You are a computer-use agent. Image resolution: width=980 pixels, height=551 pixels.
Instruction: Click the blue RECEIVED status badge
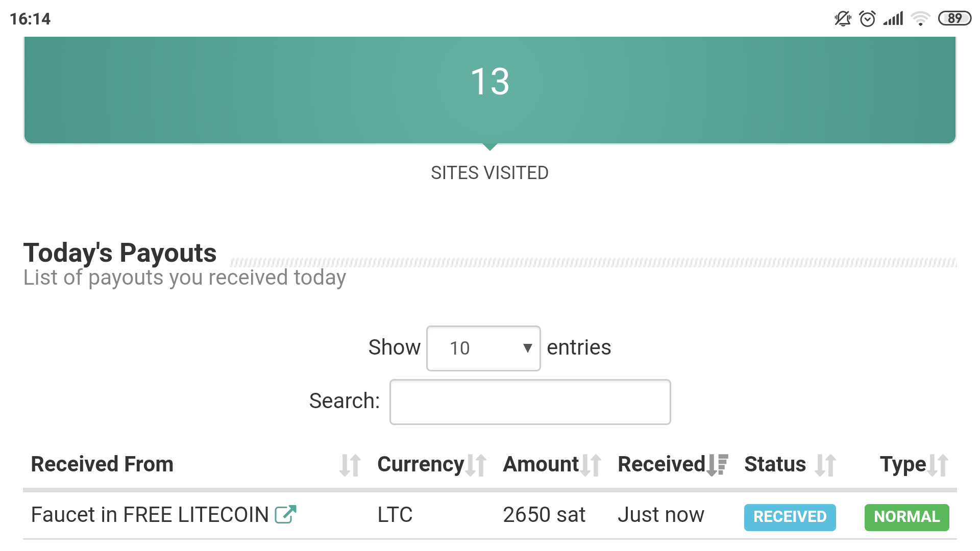(x=790, y=517)
